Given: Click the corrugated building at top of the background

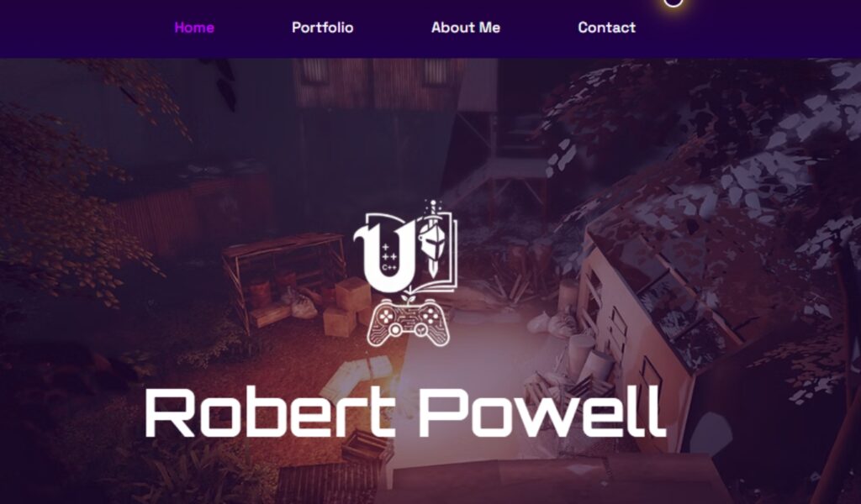Looking at the screenshot, I should [x=379, y=82].
